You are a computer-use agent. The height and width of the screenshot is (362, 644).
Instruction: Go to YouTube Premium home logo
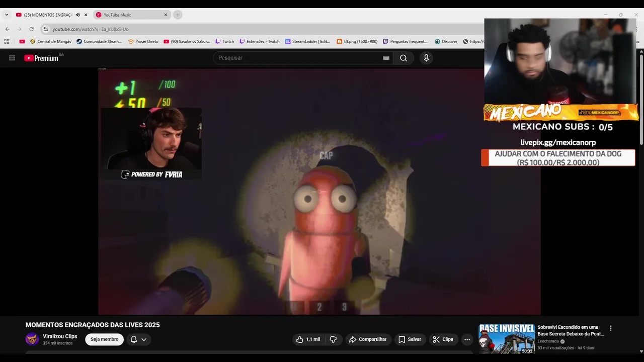point(41,58)
